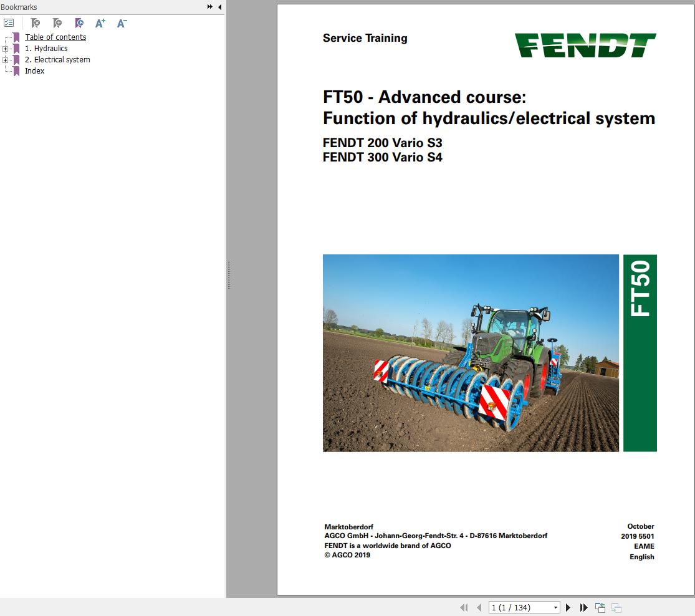The image size is (695, 616).
Task: Click bookmark icon beside Table of contents
Action: point(16,37)
